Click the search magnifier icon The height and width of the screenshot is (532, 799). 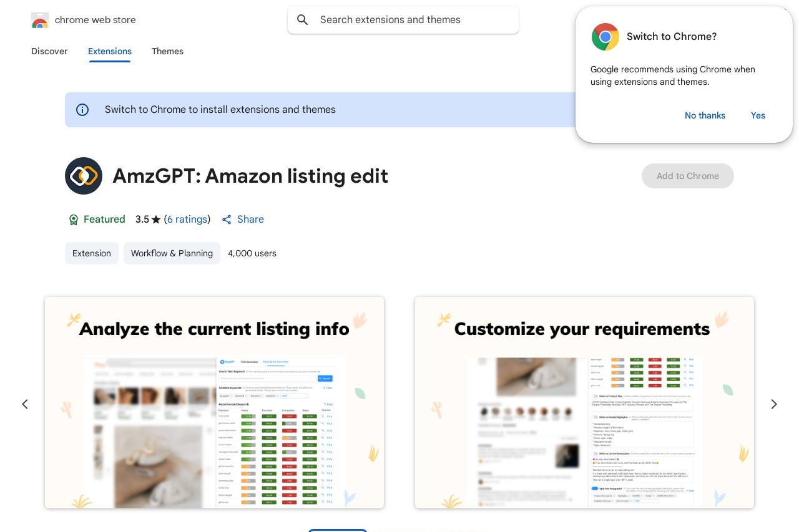coord(303,20)
